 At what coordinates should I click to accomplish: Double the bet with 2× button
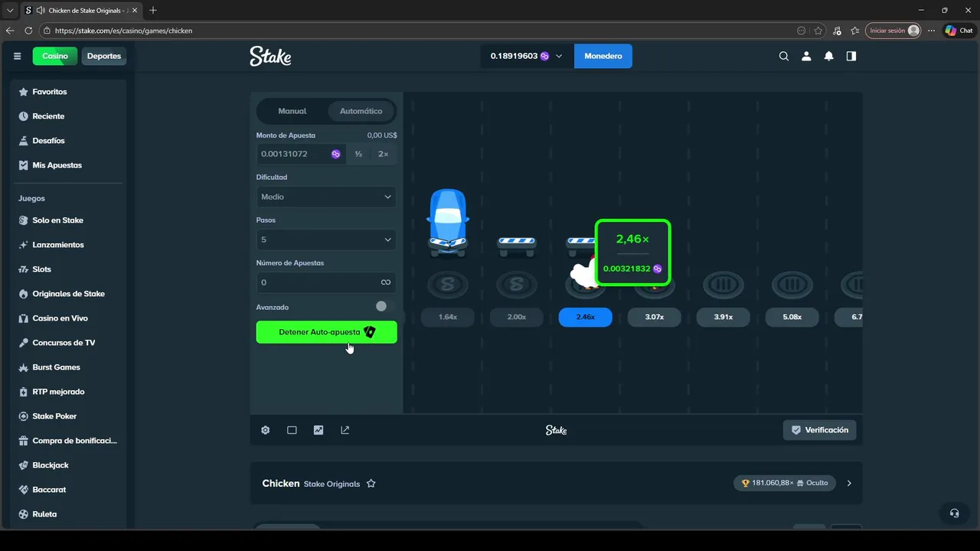[x=383, y=154]
